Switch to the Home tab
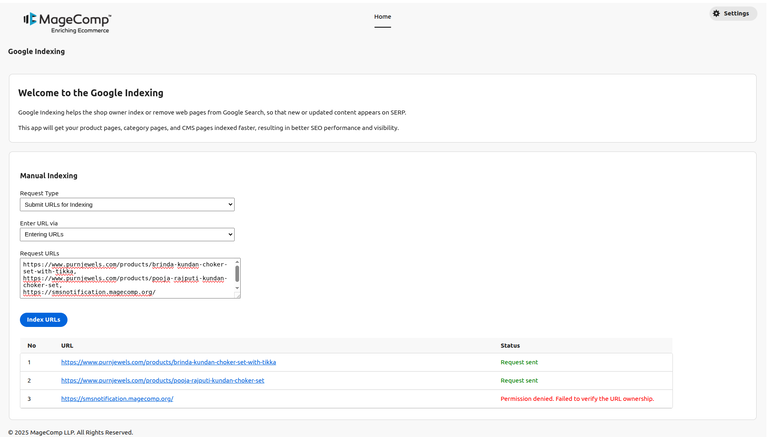Screen dimensions: 768x437 click(x=382, y=17)
